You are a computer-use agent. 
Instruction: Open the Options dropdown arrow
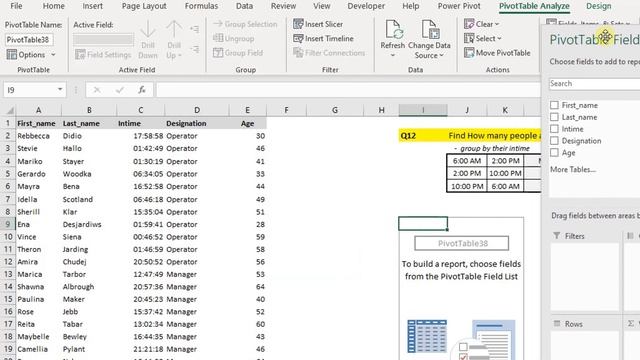pyautogui.click(x=53, y=54)
